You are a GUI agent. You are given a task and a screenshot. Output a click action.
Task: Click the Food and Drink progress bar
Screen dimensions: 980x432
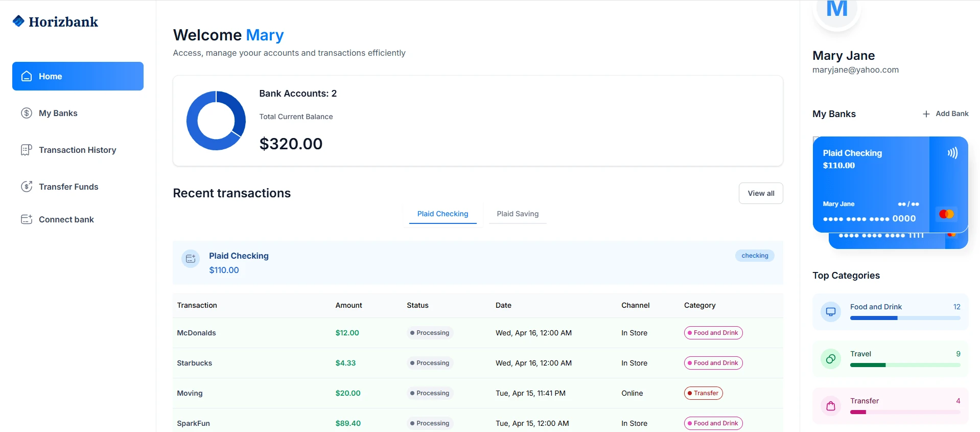(x=905, y=318)
